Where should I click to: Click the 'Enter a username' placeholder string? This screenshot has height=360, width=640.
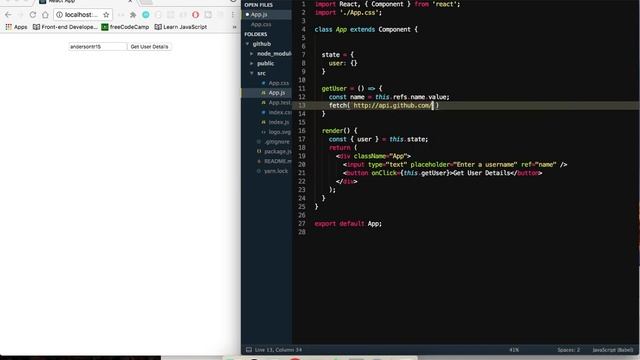tap(485, 164)
